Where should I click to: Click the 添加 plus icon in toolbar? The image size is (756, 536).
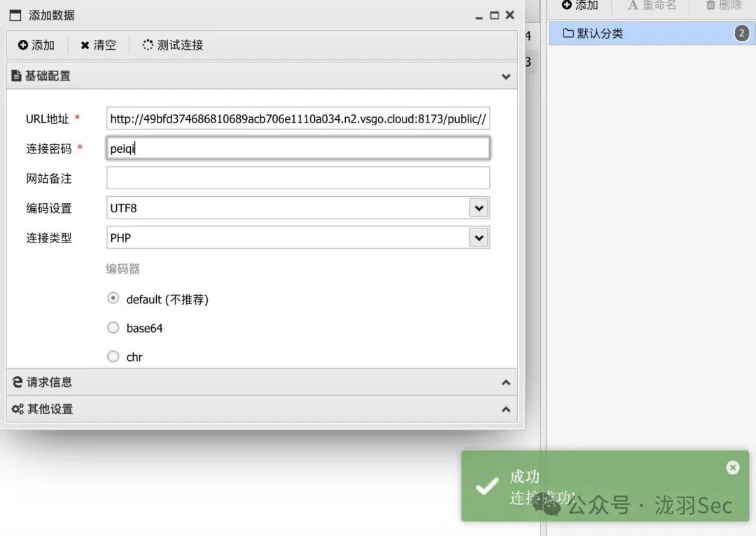click(22, 45)
